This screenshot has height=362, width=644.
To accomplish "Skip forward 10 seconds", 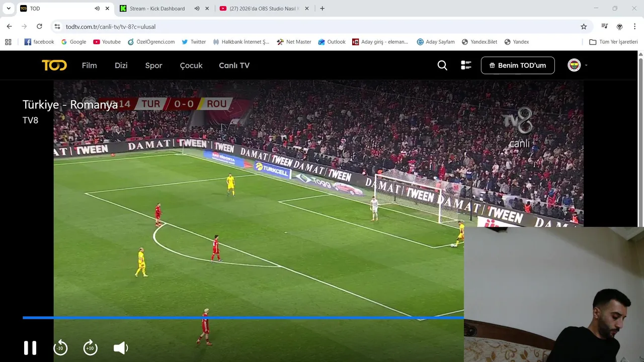I will pyautogui.click(x=90, y=348).
